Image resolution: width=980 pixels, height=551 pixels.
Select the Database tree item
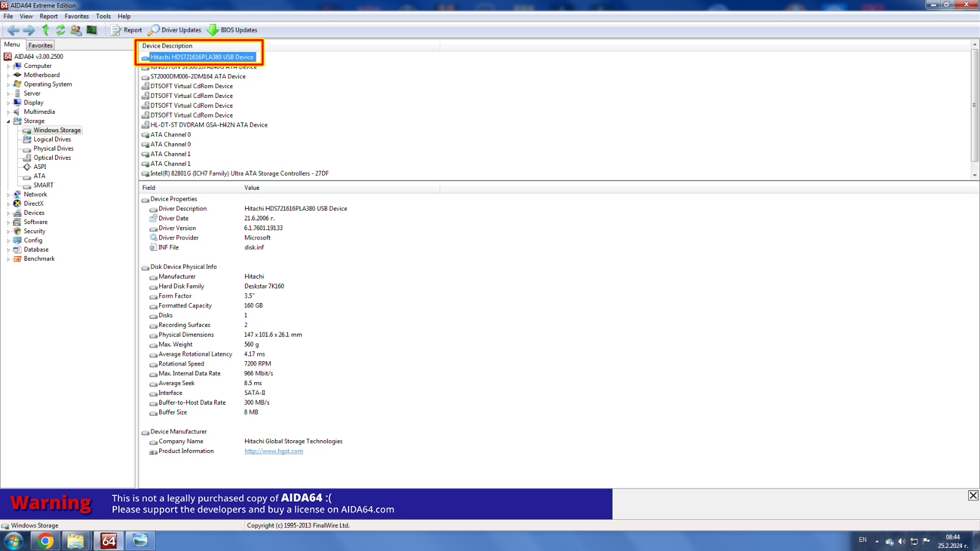coord(36,250)
